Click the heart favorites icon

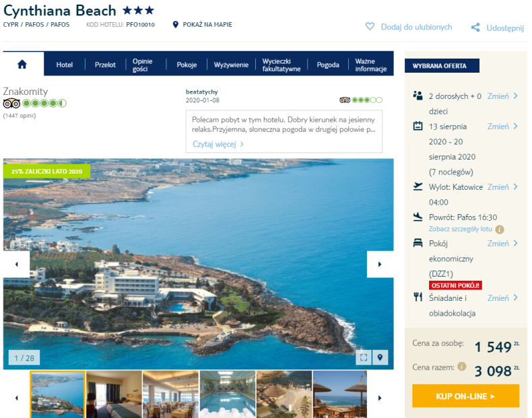coord(370,26)
